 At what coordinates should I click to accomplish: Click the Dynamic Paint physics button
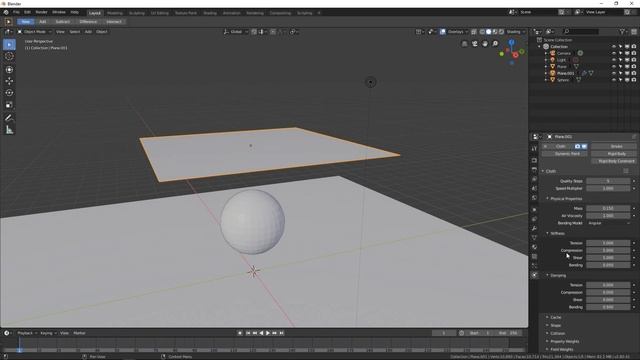[564, 154]
